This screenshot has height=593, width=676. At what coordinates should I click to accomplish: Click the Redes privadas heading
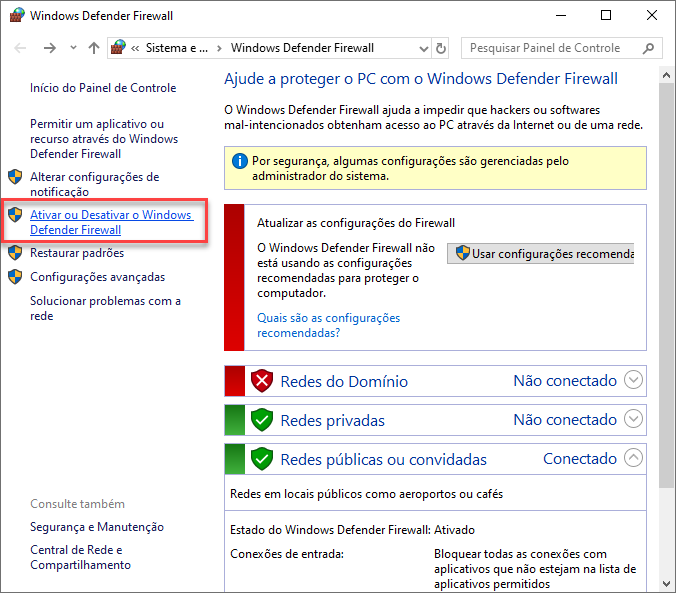(x=332, y=420)
